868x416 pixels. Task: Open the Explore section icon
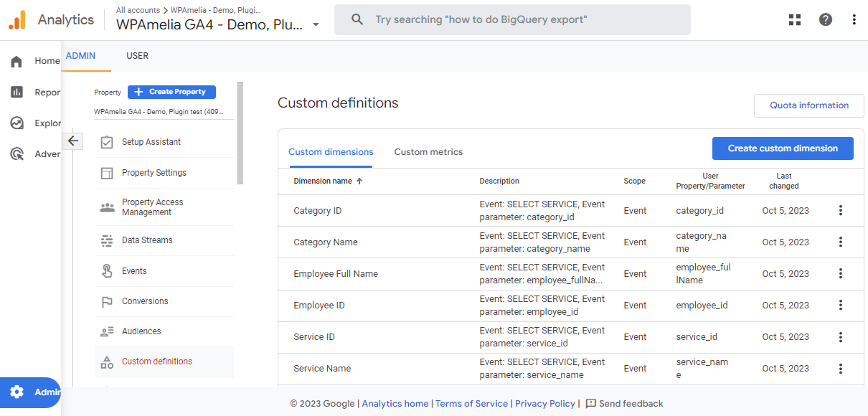[16, 123]
